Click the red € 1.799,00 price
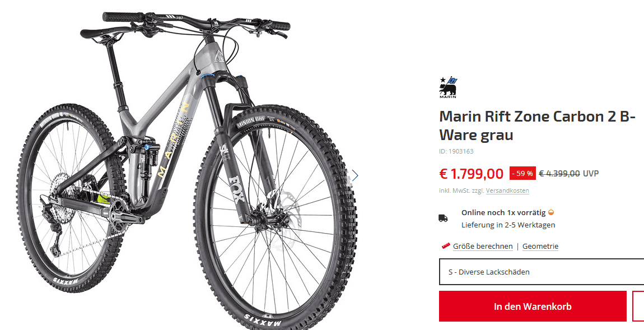This screenshot has height=330, width=644. click(471, 174)
